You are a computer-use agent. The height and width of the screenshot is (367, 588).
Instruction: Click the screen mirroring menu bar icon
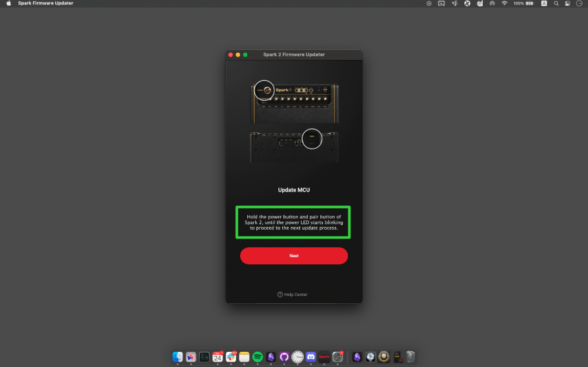coord(441,3)
